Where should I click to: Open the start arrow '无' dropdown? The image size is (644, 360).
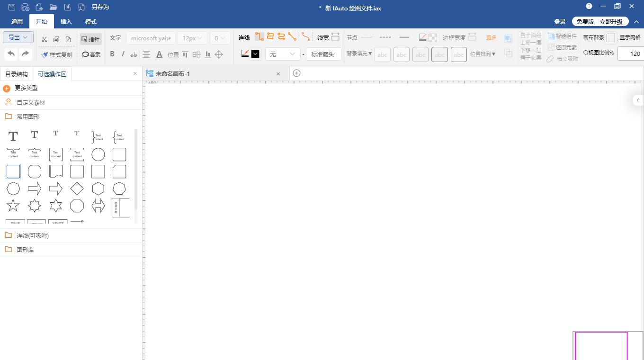283,54
